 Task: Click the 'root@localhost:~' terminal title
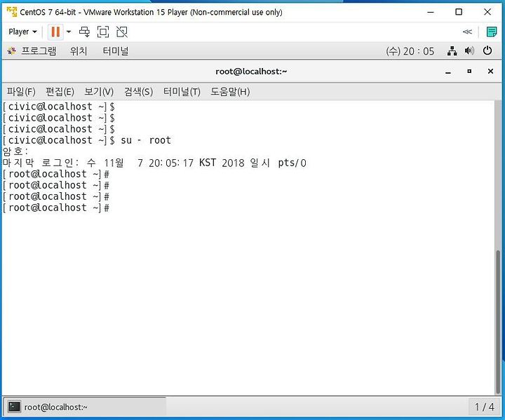251,72
